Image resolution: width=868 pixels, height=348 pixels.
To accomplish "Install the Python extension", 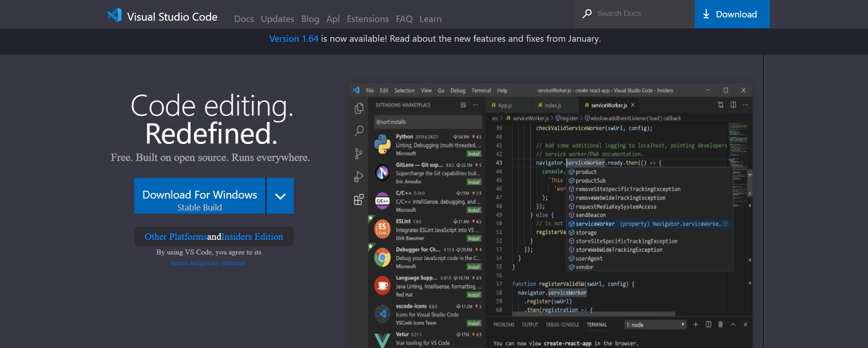I will [474, 154].
